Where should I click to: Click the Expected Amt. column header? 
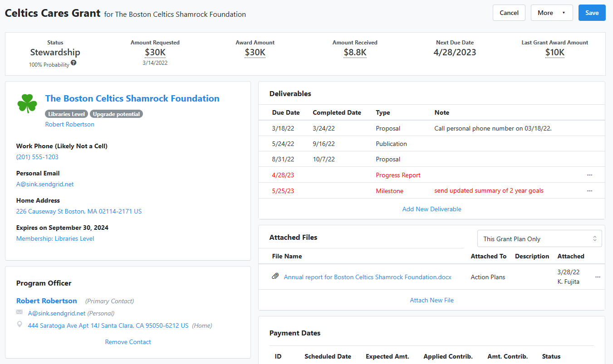[x=387, y=356]
